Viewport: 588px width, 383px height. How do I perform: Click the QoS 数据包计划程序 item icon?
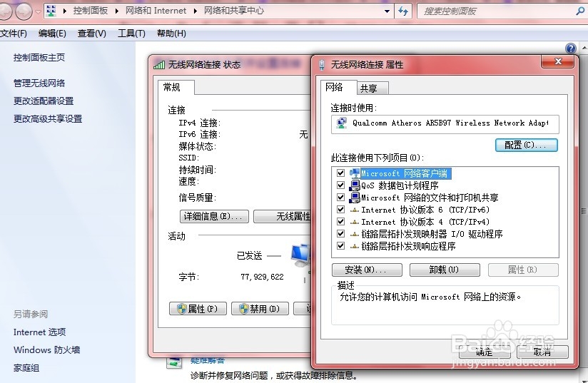[355, 185]
